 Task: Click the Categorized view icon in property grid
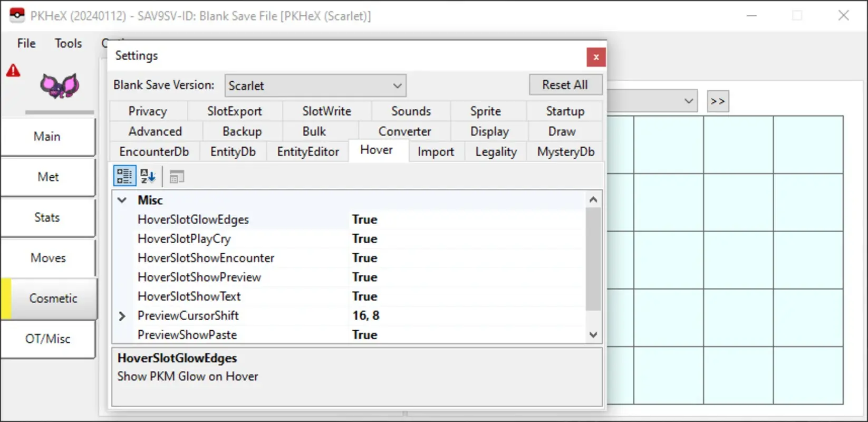pos(124,176)
